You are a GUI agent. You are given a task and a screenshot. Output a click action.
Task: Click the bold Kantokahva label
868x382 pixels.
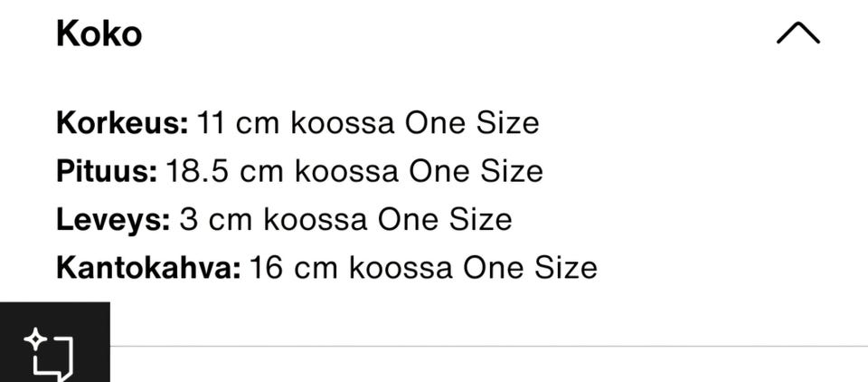coord(148,268)
